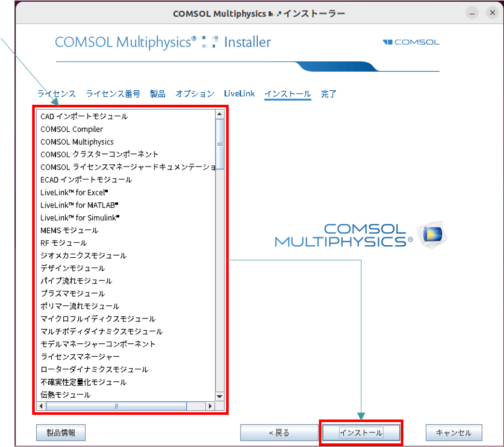Select CAD インポートモジュール in the list
504x447 pixels.
pos(84,117)
